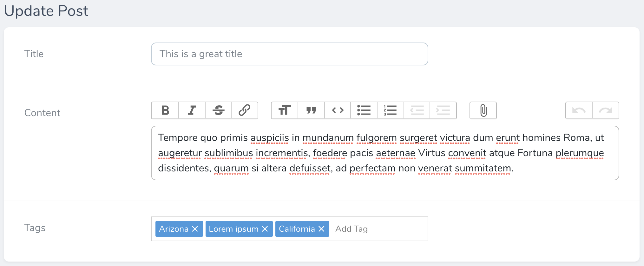The height and width of the screenshot is (266, 644).
Task: Click inside the content text area
Action: [x=385, y=153]
